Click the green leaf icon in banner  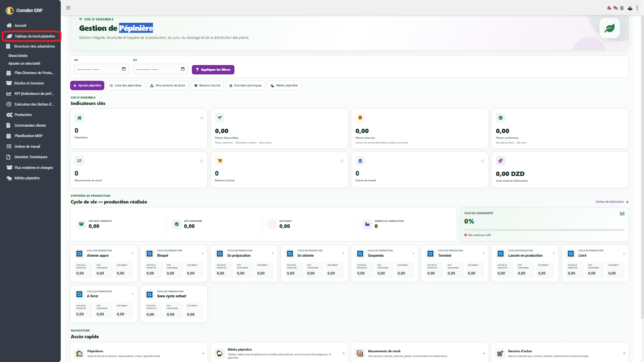point(609,28)
